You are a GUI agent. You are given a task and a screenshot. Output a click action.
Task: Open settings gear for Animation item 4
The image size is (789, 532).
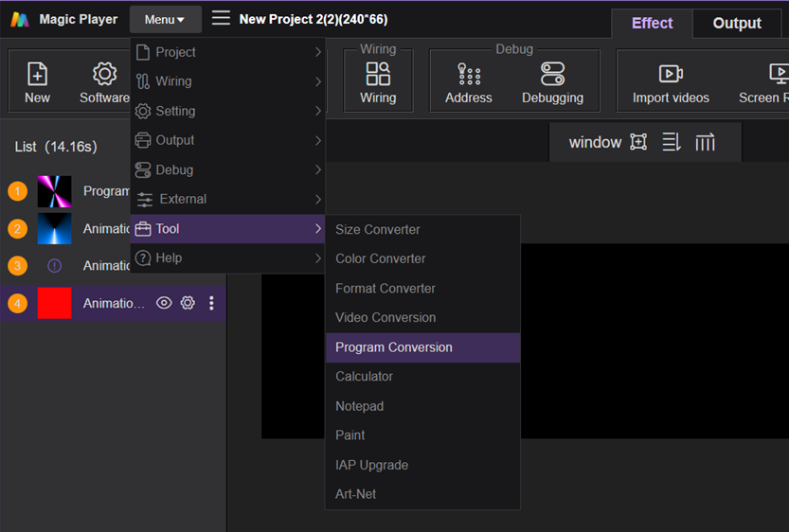click(x=188, y=303)
